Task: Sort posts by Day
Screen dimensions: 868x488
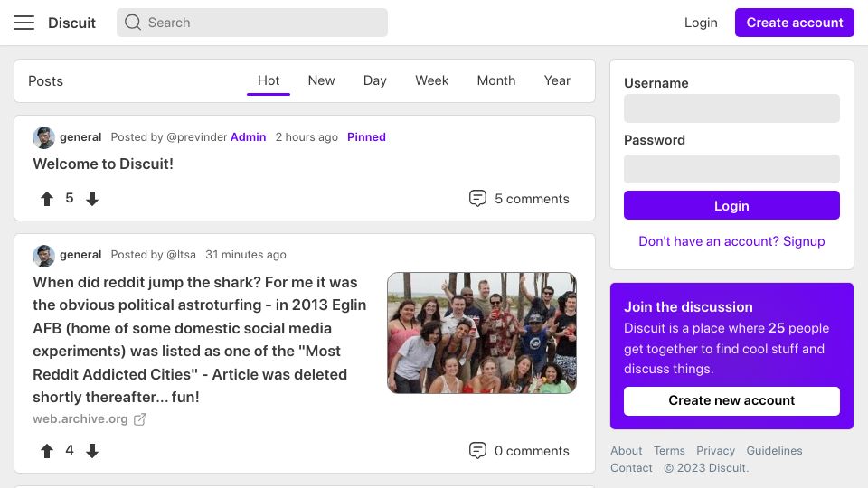Action: tap(374, 80)
